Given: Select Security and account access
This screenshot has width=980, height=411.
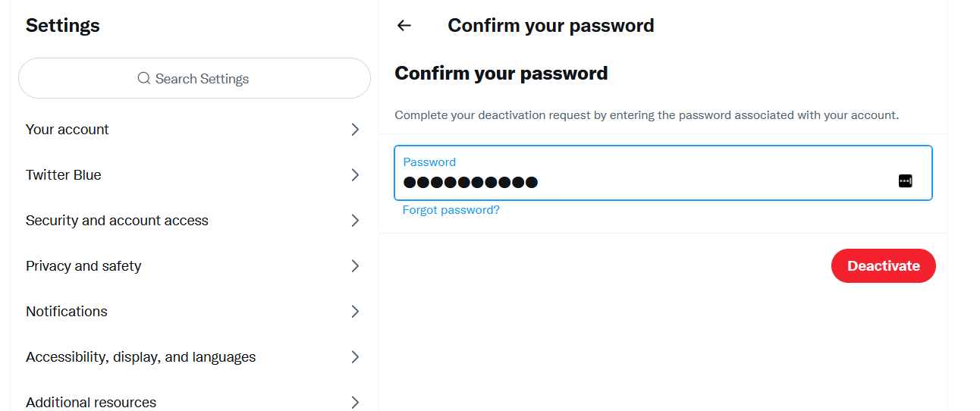Looking at the screenshot, I should pyautogui.click(x=117, y=221).
